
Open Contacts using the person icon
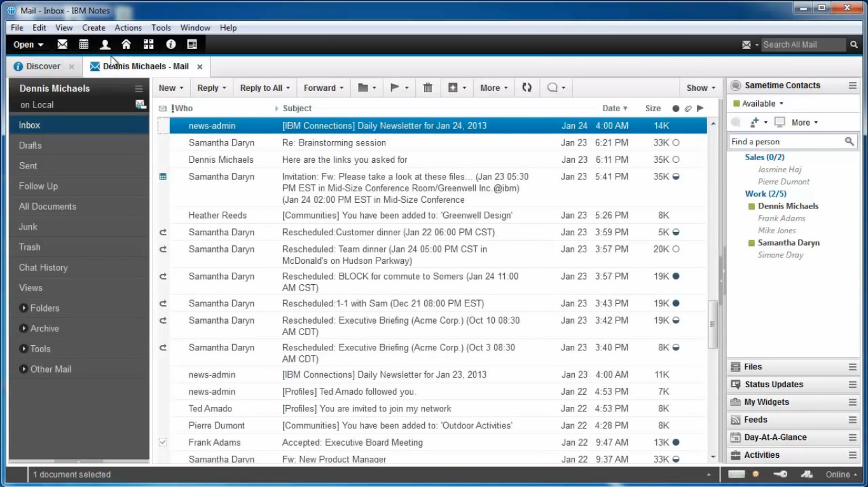coord(105,44)
